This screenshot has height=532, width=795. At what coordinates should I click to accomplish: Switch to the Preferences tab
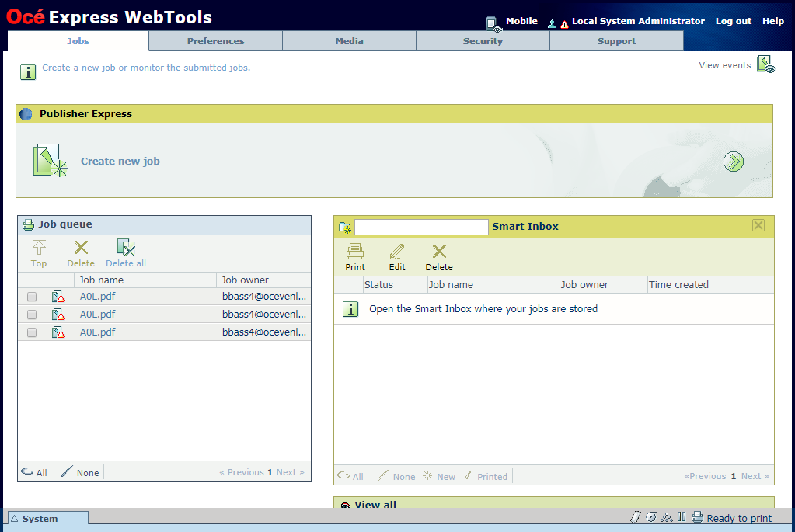pyautogui.click(x=215, y=41)
